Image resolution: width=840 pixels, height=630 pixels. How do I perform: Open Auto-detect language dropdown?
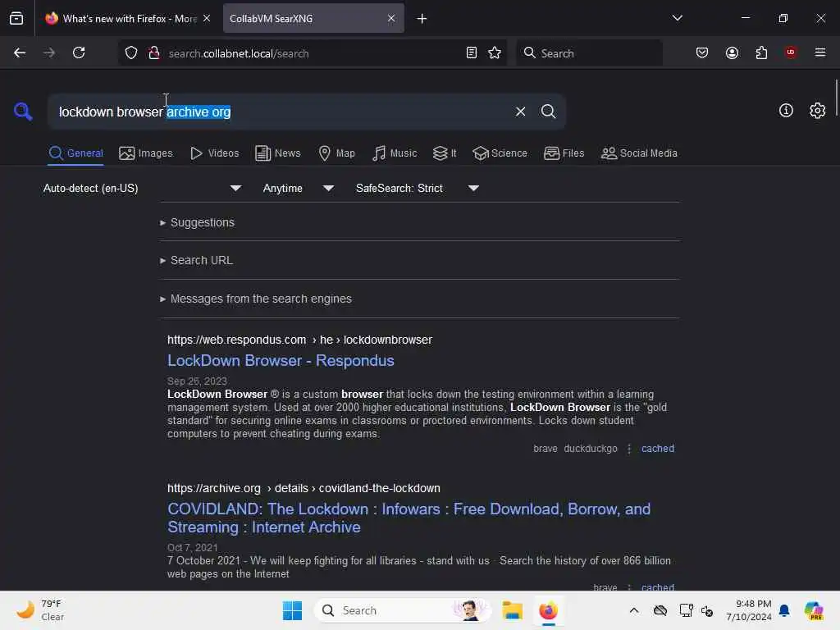(142, 188)
